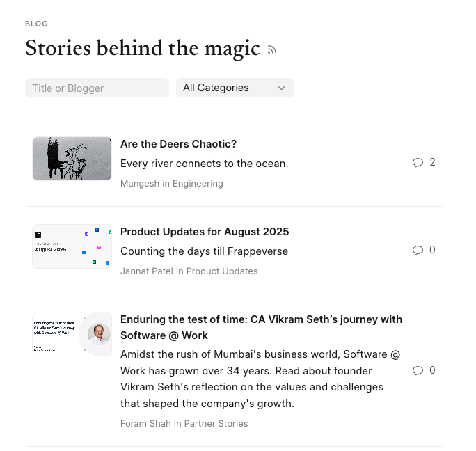Click the BLOG label above the heading
Screen dimensions: 476x451
click(x=36, y=24)
